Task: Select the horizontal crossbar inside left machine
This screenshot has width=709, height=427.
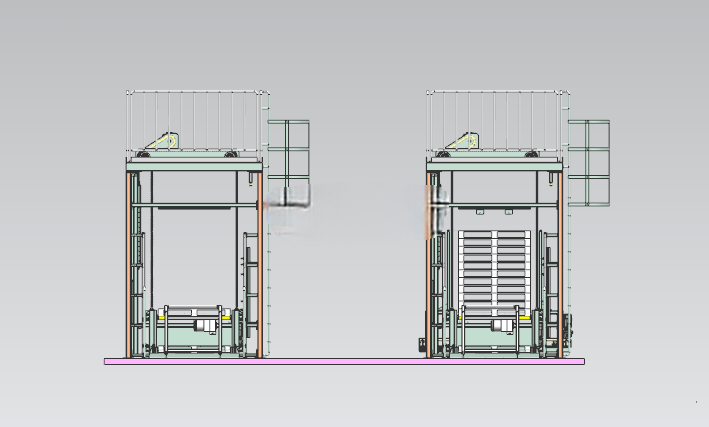Action: click(194, 206)
